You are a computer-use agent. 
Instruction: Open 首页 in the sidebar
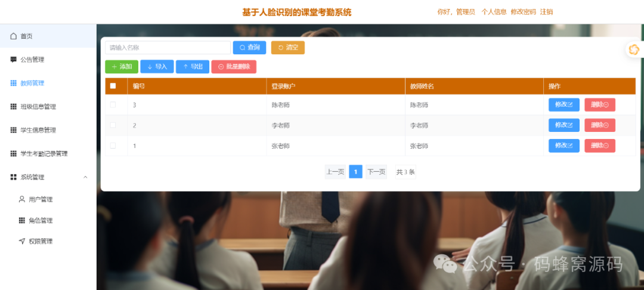48,36
